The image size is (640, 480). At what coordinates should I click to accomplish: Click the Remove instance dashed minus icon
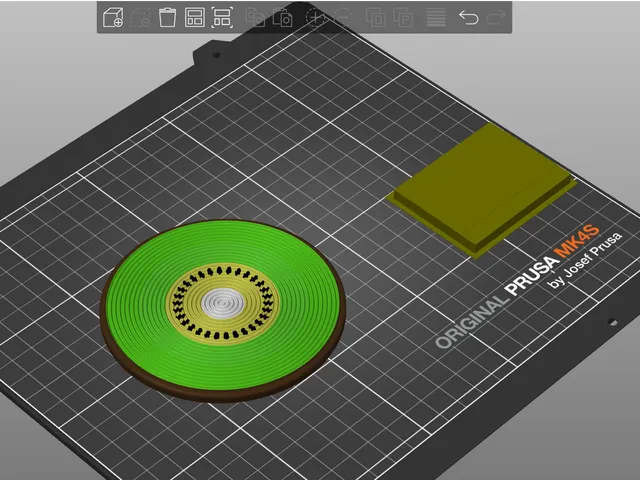pyautogui.click(x=342, y=18)
